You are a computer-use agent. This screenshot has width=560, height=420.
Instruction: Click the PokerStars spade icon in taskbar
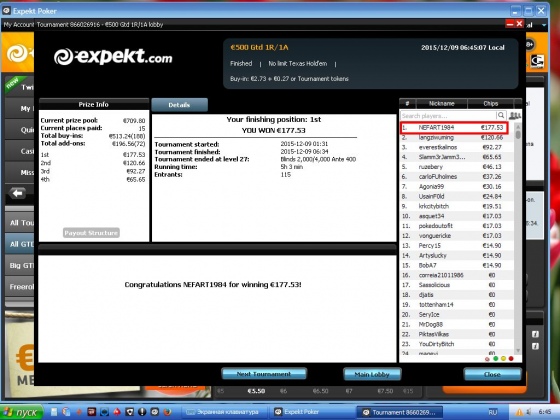point(116,412)
